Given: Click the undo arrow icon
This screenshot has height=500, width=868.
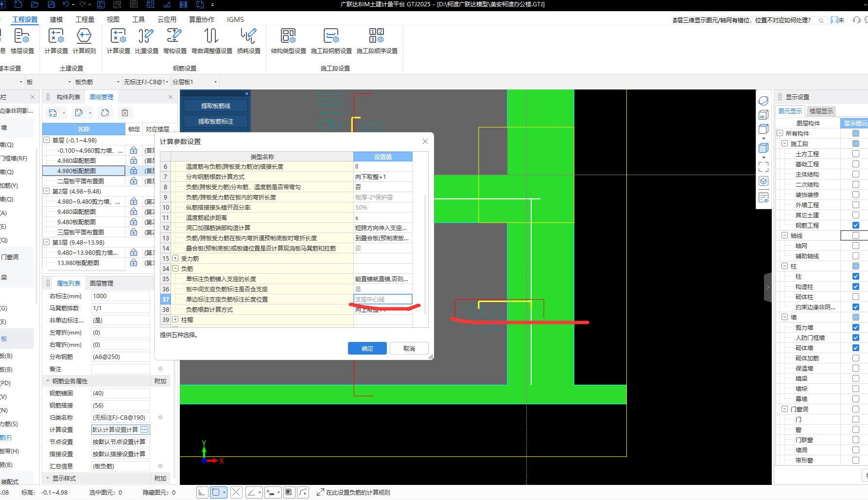Looking at the screenshot, I should [66, 4].
